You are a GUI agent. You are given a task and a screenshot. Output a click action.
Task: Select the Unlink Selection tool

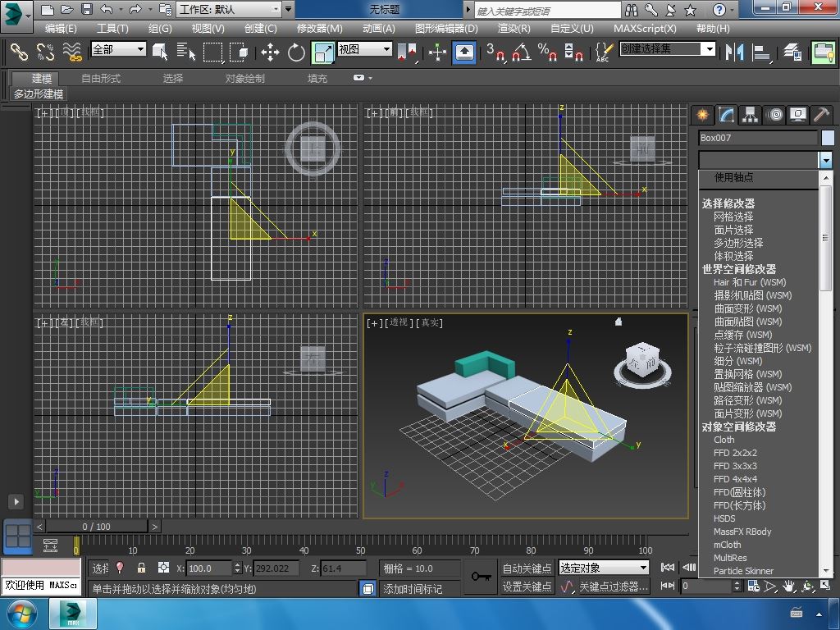pos(46,52)
